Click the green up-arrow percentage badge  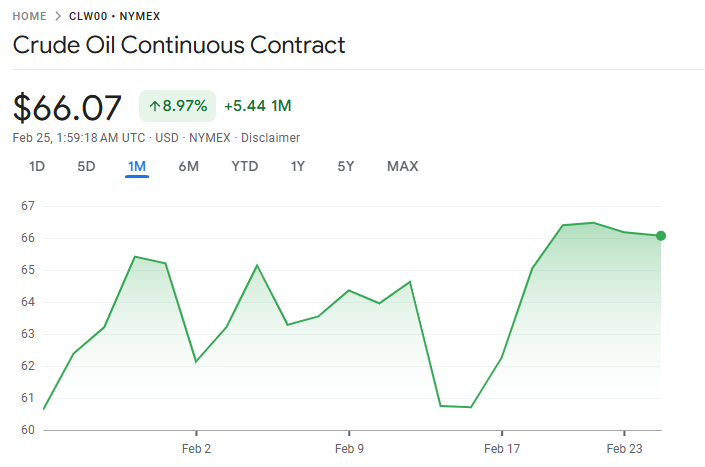point(178,105)
